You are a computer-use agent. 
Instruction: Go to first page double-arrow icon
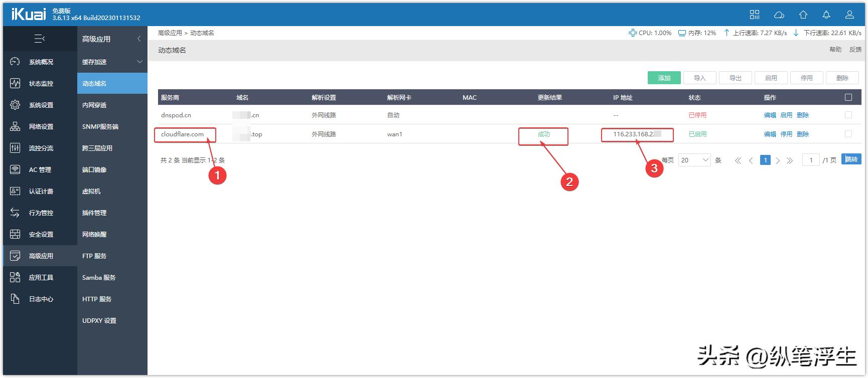(738, 160)
